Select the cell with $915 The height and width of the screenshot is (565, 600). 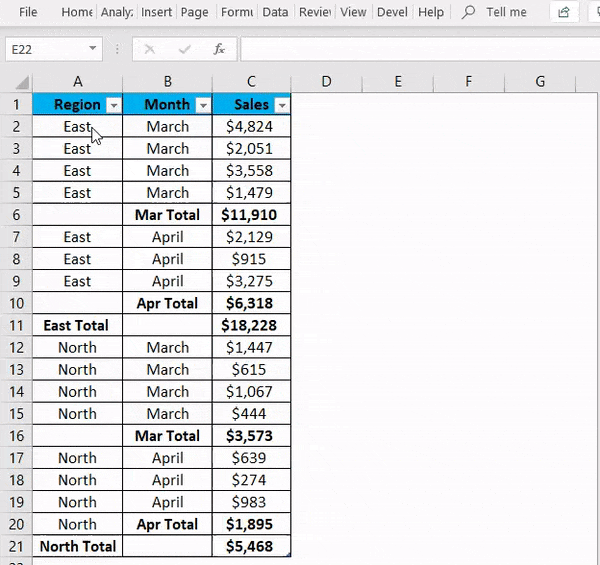tap(251, 259)
